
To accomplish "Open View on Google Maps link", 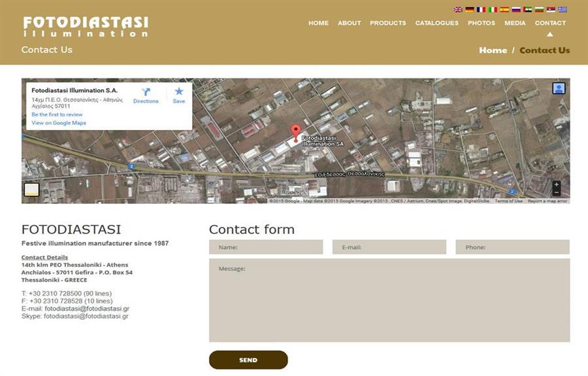I will tap(59, 123).
